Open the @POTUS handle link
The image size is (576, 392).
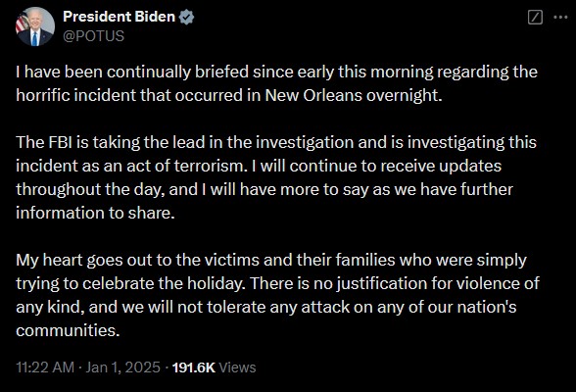tap(94, 36)
